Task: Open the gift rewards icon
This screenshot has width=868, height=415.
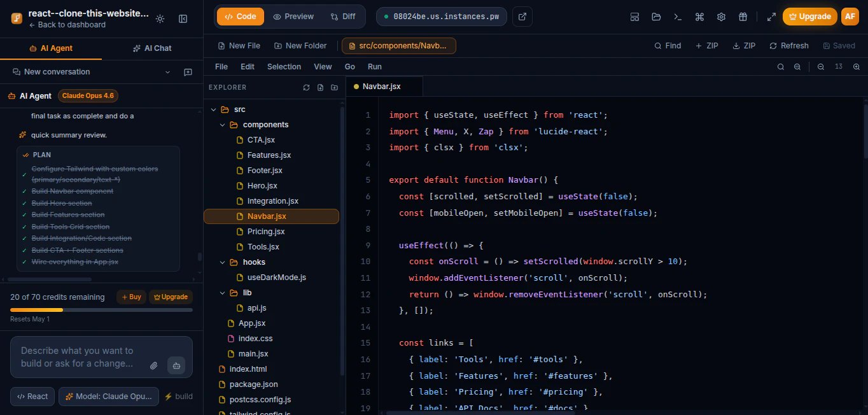Action: coord(743,17)
